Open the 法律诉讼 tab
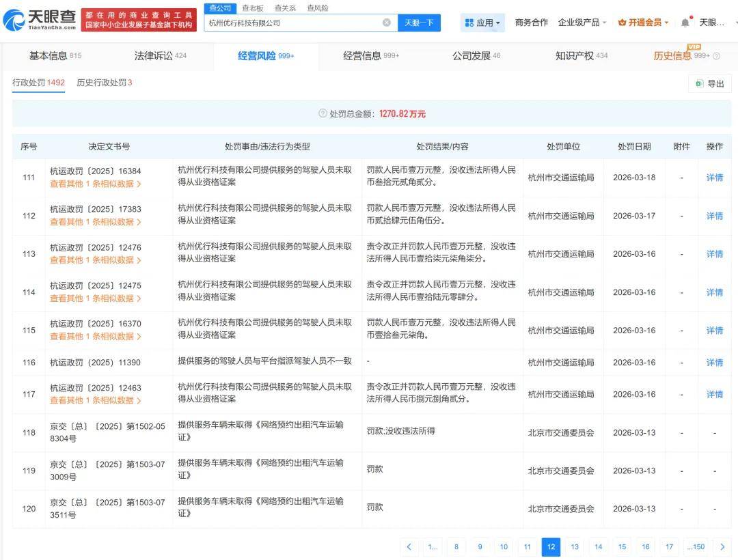This screenshot has height=560, width=738. [160, 56]
